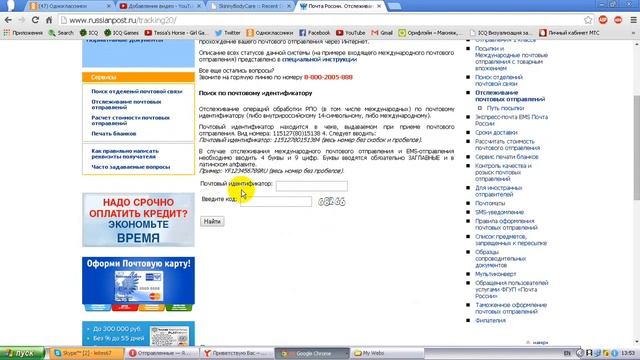Open the Личный кабинет МТС bookmark
Screen dimensions: 640x360
(x=569, y=33)
